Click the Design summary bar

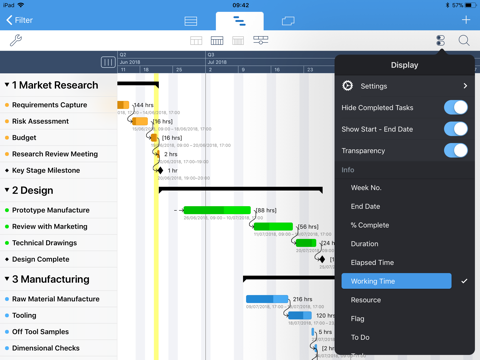241,189
